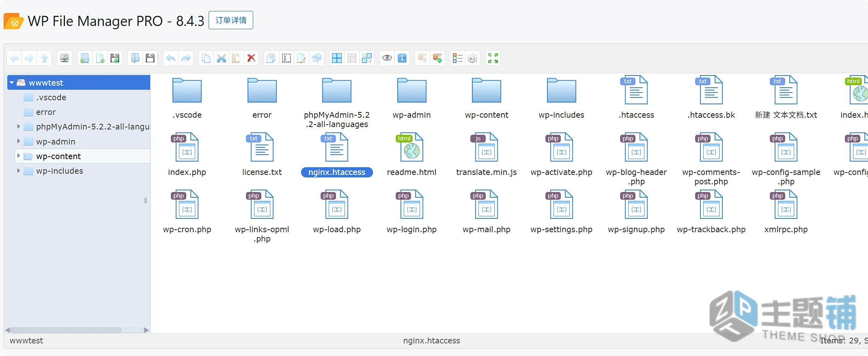
Task: Select .vscode in the folder tree
Action: pyautogui.click(x=51, y=97)
